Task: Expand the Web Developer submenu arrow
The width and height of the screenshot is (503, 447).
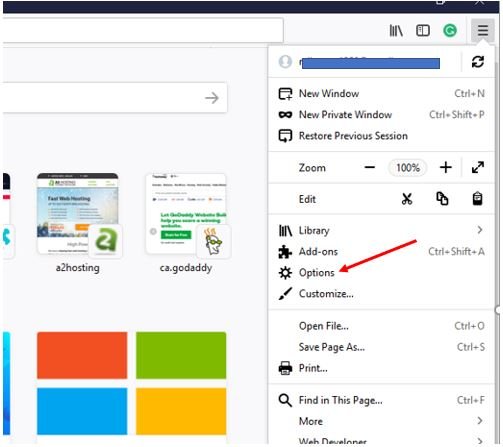Action: pos(480,441)
